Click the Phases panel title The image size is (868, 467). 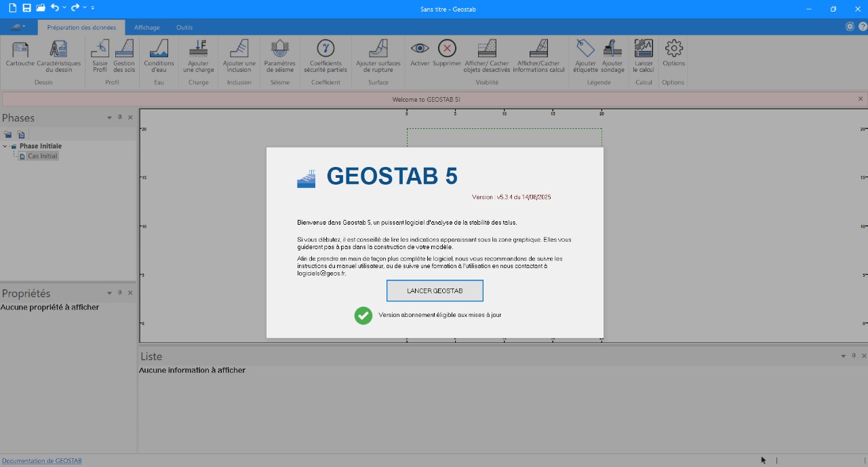[x=18, y=118]
